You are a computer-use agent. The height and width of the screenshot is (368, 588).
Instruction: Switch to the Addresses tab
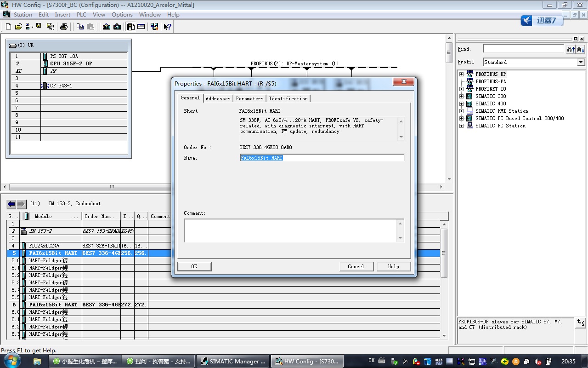coord(218,98)
